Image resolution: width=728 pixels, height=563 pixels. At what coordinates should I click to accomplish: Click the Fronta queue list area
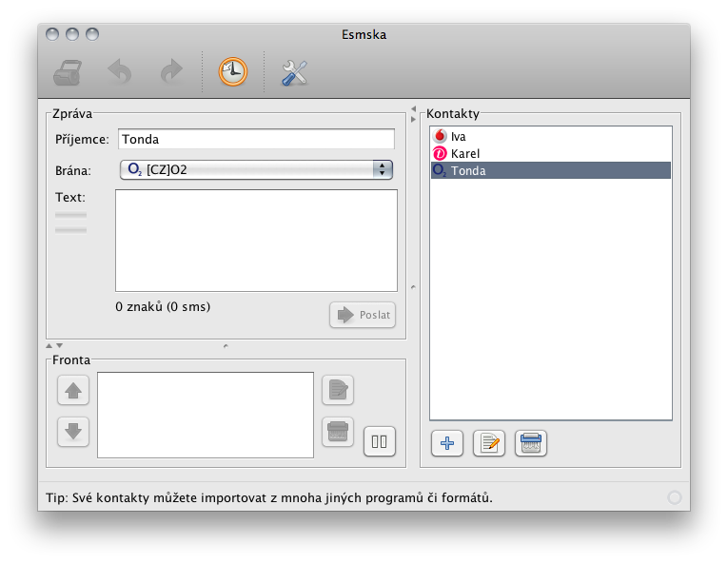(x=206, y=415)
